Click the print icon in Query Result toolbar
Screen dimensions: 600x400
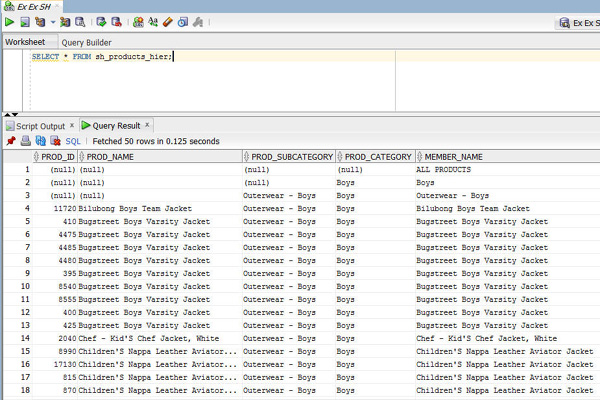coord(26,141)
